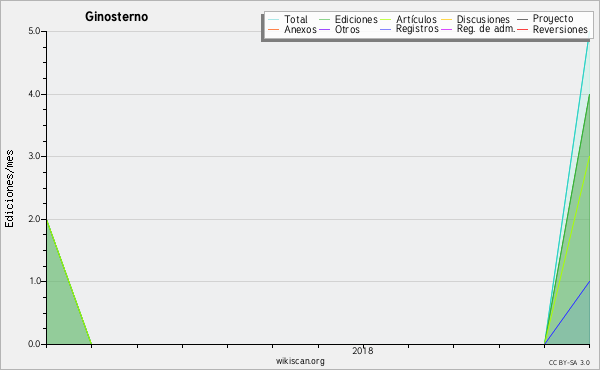Screen dimensions: 600x370
Task: Click the Reversiones legend entry
Action: [552, 29]
